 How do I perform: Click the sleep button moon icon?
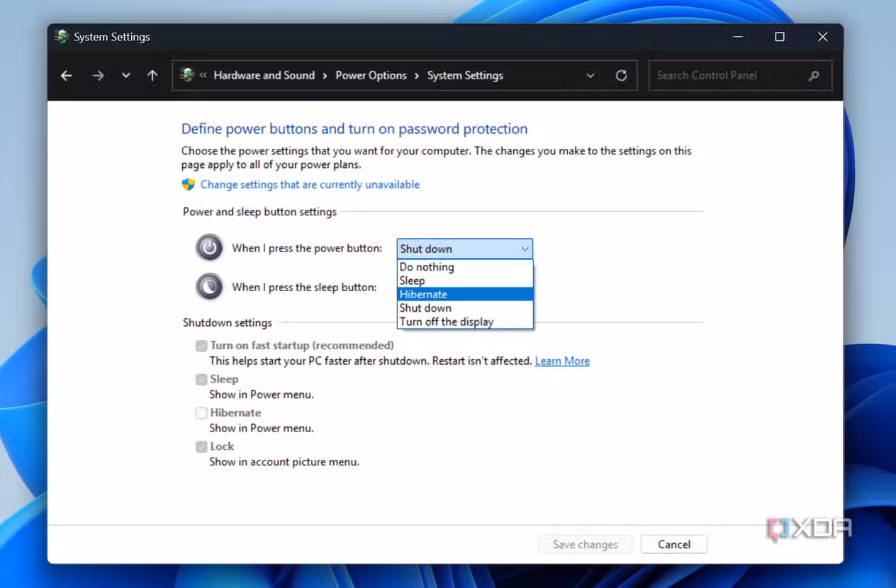pyautogui.click(x=209, y=287)
